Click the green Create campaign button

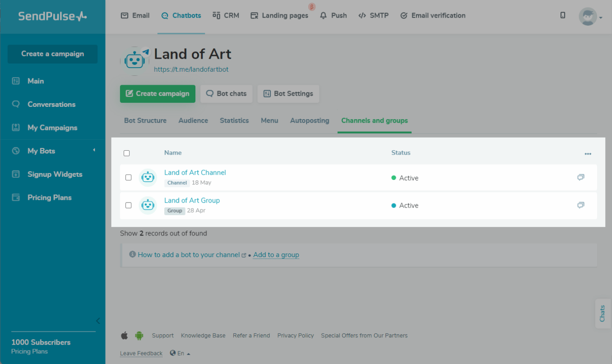point(158,94)
